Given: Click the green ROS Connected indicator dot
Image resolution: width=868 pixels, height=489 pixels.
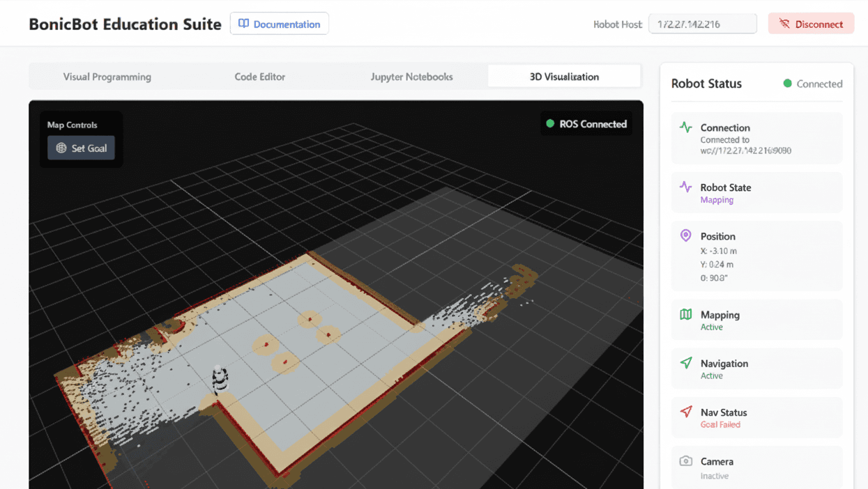Looking at the screenshot, I should pos(550,124).
